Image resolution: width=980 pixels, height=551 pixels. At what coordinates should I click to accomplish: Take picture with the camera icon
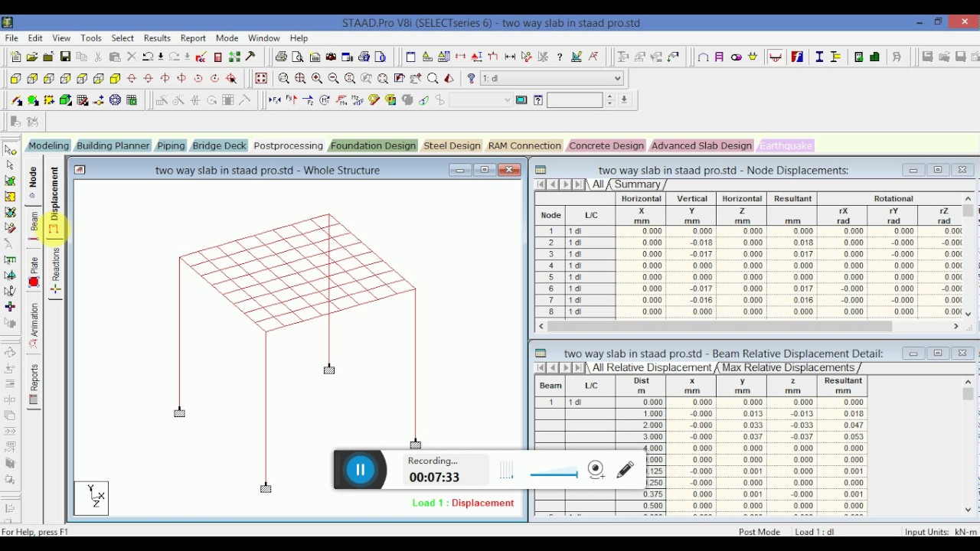point(331,57)
